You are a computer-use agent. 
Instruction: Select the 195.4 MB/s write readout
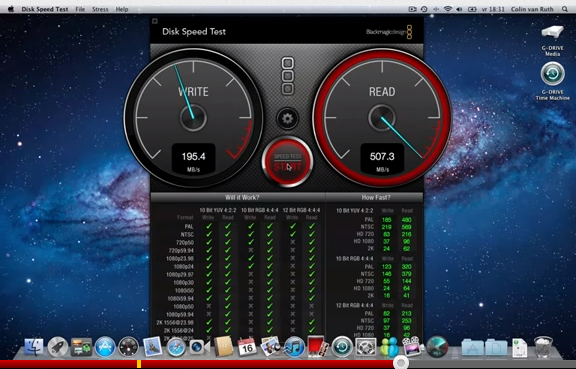point(194,160)
